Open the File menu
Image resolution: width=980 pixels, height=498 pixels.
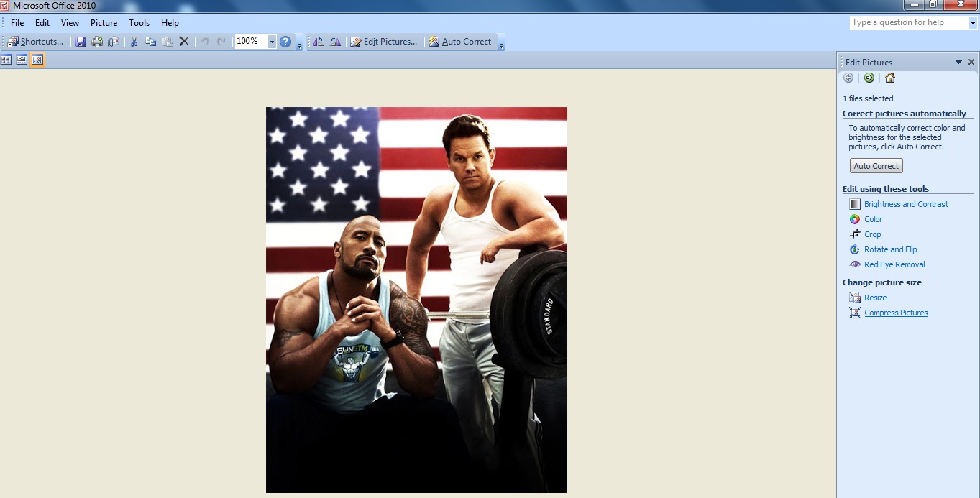pos(17,23)
